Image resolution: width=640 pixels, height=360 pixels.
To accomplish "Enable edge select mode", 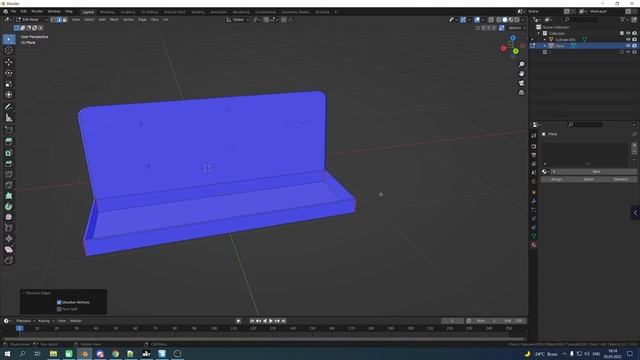I will click(59, 20).
